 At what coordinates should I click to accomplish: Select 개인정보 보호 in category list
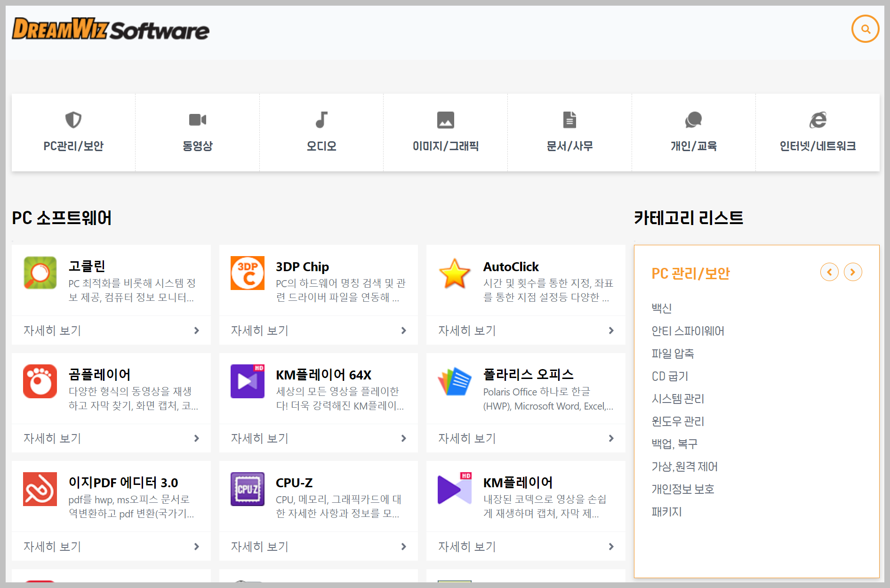pyautogui.click(x=682, y=489)
